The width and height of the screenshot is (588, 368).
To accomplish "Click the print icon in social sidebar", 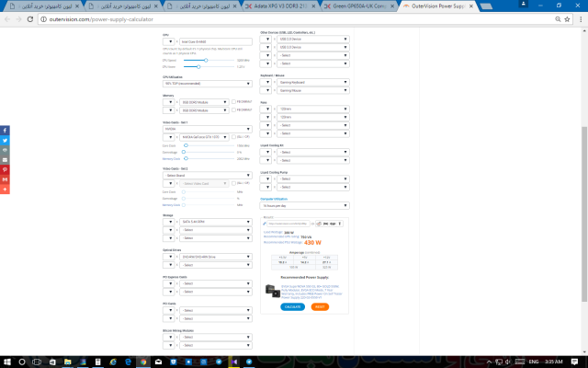I will (x=5, y=150).
